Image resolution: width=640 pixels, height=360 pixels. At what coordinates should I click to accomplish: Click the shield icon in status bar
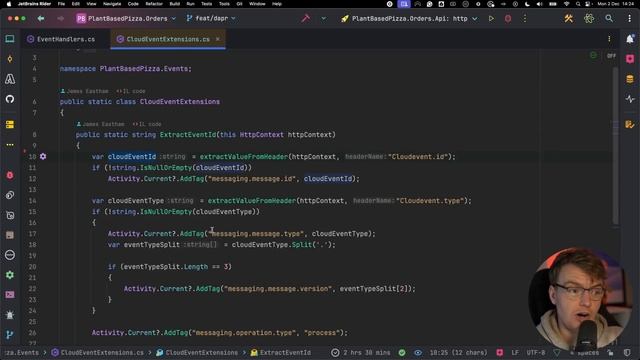click(627, 352)
